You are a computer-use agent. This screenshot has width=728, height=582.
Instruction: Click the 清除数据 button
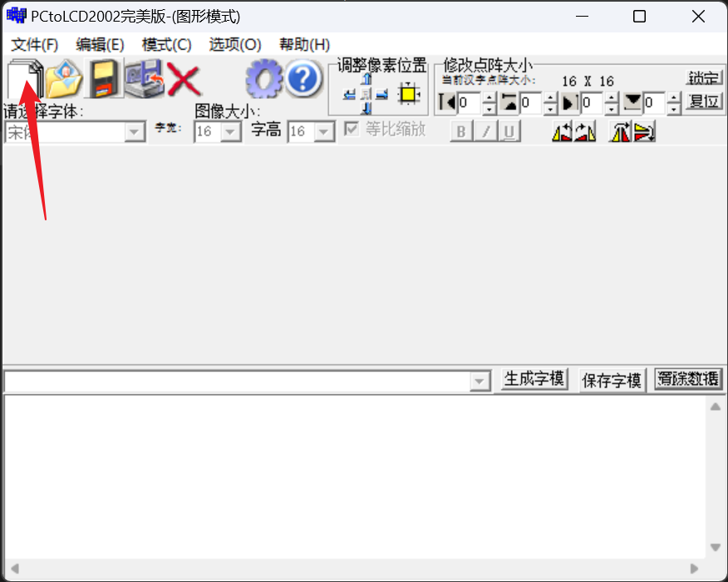tap(688, 379)
